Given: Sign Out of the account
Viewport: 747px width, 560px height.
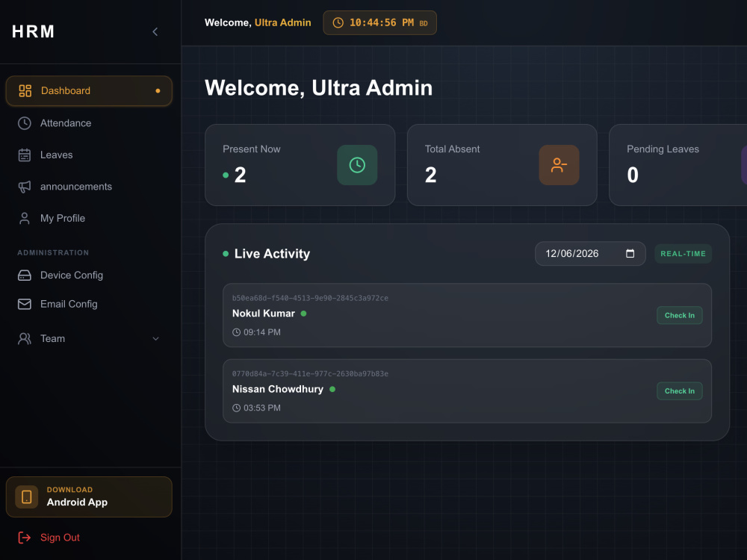Looking at the screenshot, I should click(x=60, y=538).
